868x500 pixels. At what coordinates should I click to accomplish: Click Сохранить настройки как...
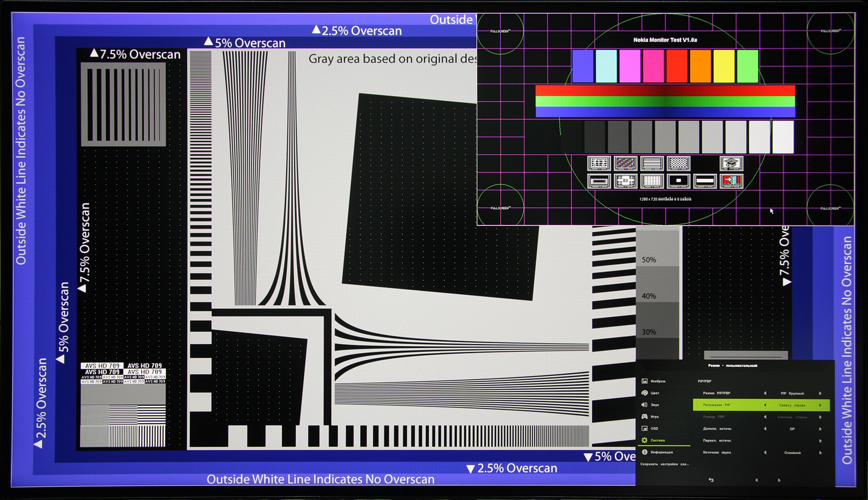coord(665,464)
